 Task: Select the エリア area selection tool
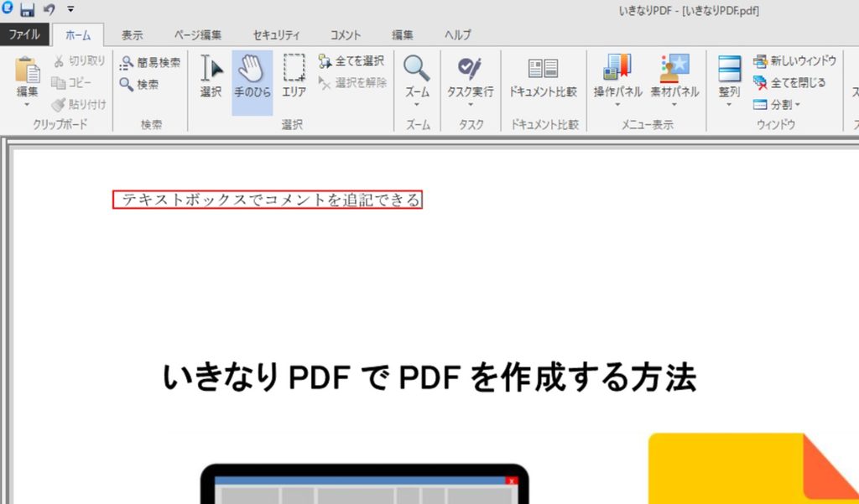294,76
